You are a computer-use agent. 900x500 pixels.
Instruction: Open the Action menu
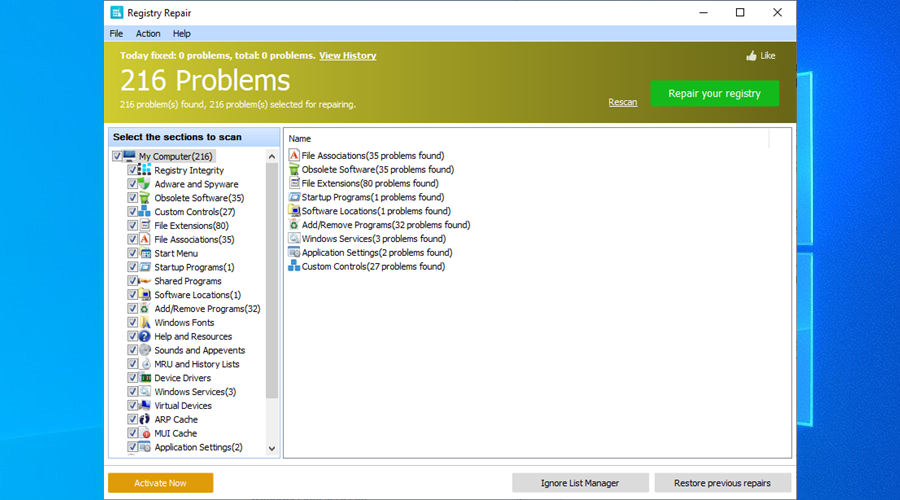pyautogui.click(x=148, y=34)
